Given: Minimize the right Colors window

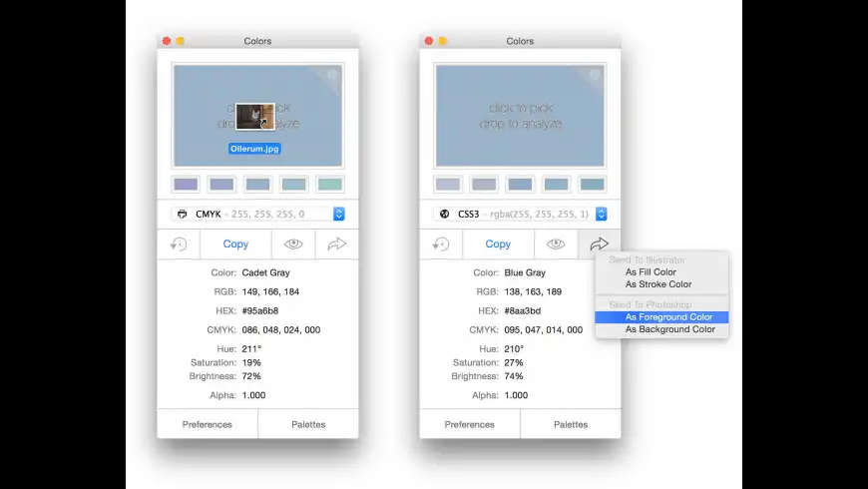Looking at the screenshot, I should [442, 41].
